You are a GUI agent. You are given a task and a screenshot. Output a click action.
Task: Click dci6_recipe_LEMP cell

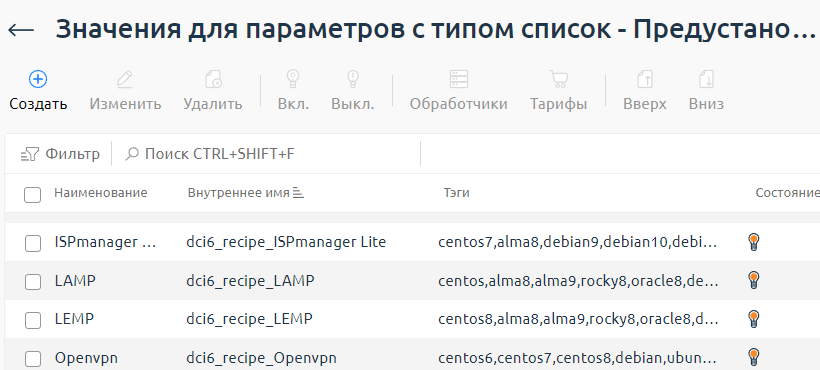249,319
